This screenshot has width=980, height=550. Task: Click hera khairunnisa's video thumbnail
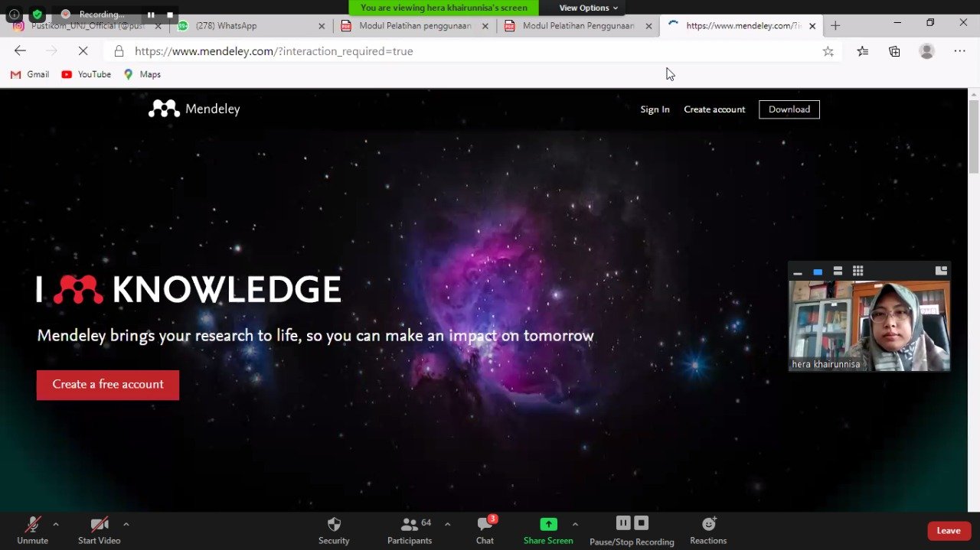click(869, 326)
